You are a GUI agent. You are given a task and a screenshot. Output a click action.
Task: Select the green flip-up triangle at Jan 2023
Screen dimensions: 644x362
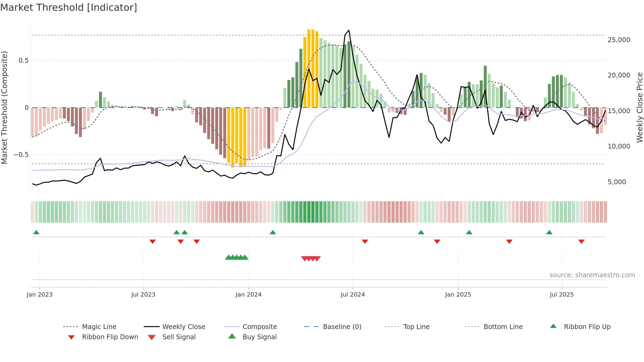36,232
